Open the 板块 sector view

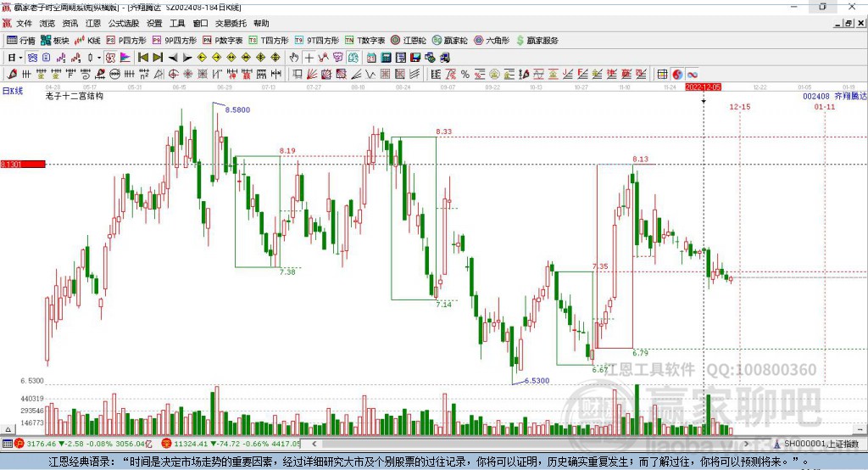point(55,41)
